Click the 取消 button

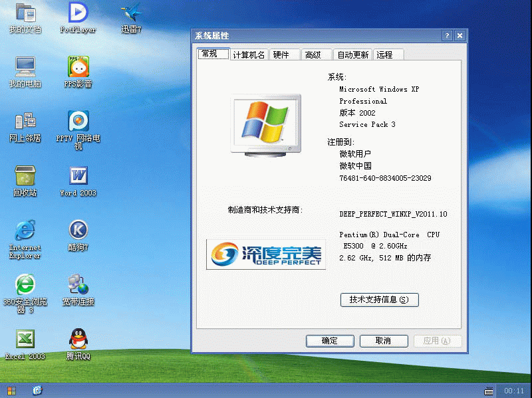[384, 341]
